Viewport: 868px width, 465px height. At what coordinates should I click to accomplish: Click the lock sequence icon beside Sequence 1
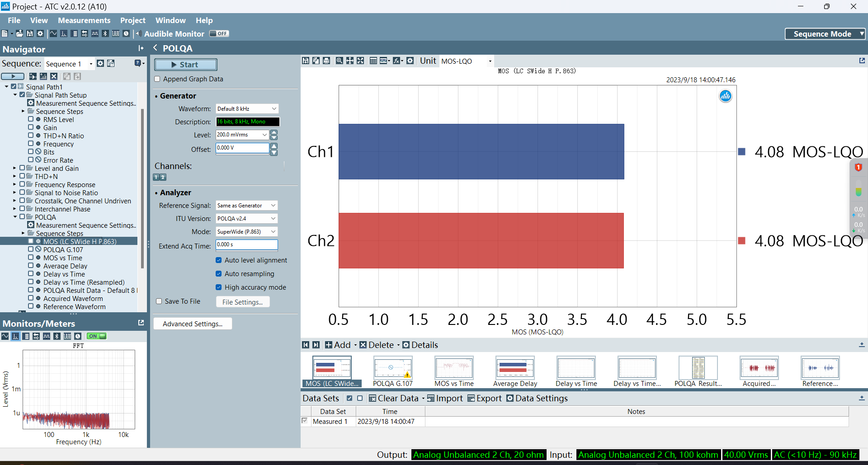(x=111, y=64)
